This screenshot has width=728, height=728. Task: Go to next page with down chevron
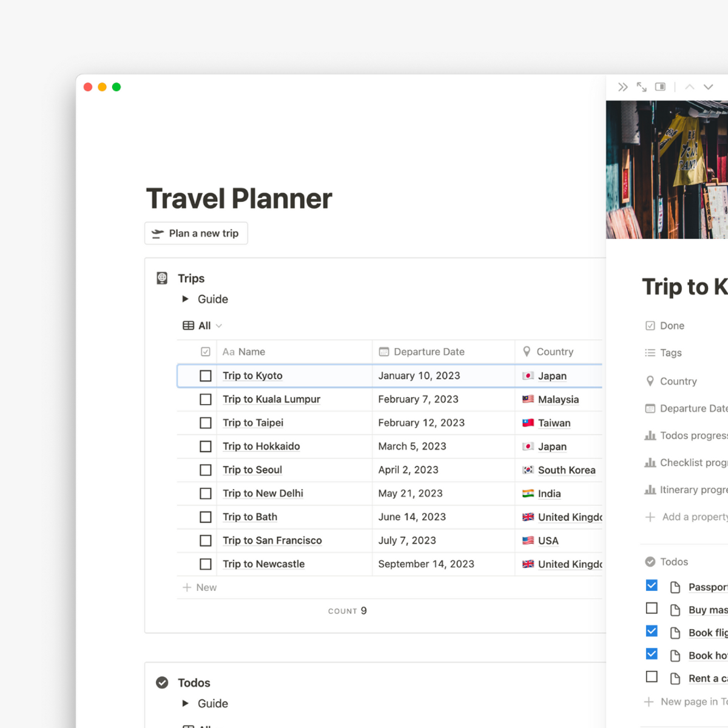[708, 87]
